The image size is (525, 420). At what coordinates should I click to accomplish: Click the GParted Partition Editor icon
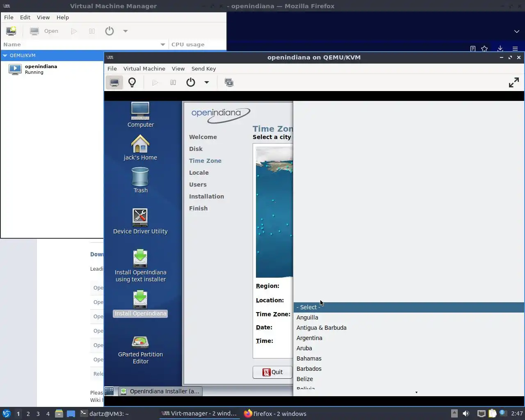140,350
